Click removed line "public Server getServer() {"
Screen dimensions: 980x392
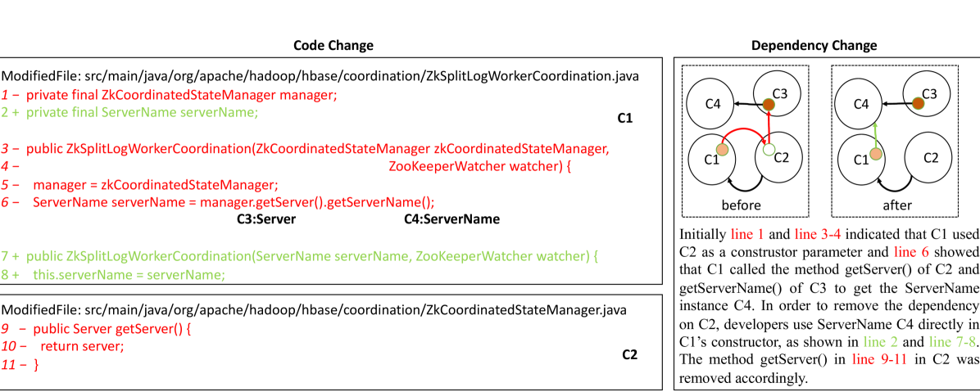pos(114,327)
